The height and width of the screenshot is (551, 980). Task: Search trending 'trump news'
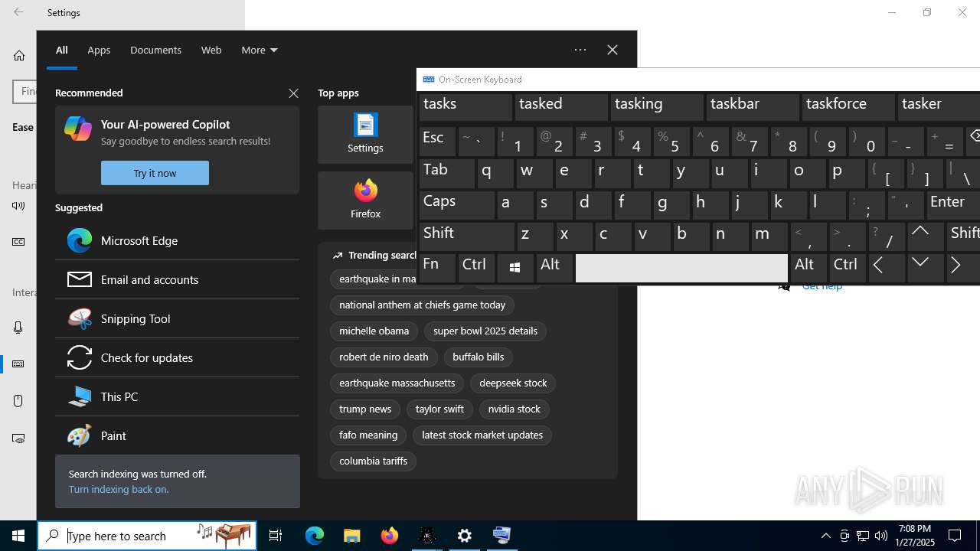365,409
